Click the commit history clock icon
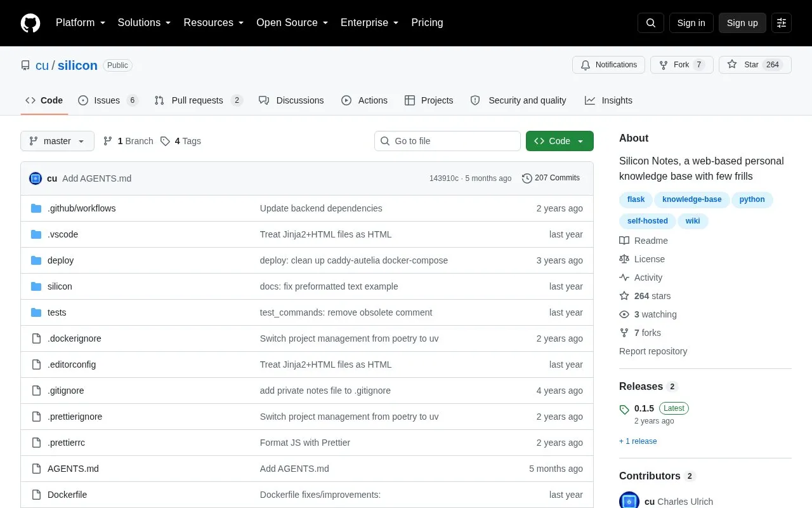The image size is (812, 508). point(527,178)
